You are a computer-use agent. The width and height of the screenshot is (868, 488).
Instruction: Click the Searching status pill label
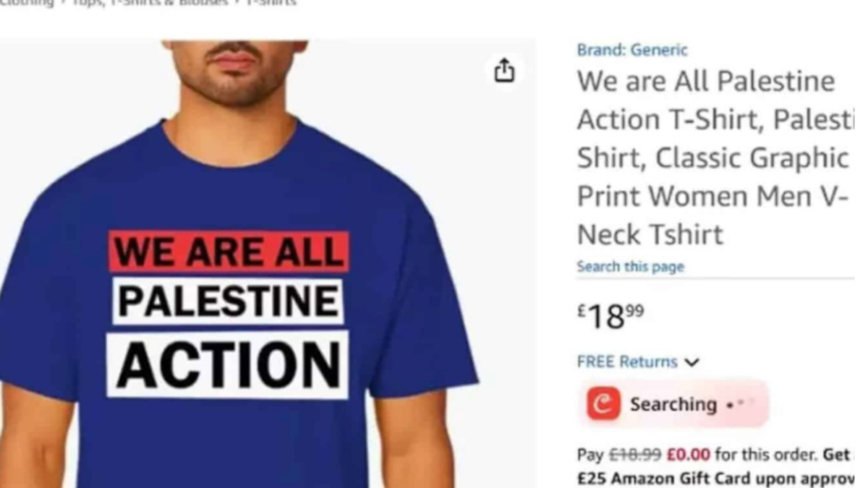pos(673,404)
